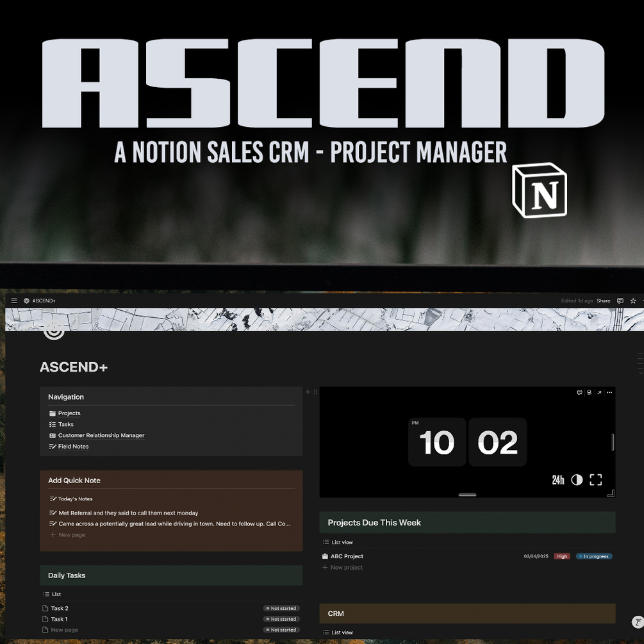Open the ABC Project entry
Viewport: 644px width, 644px height.
point(347,556)
